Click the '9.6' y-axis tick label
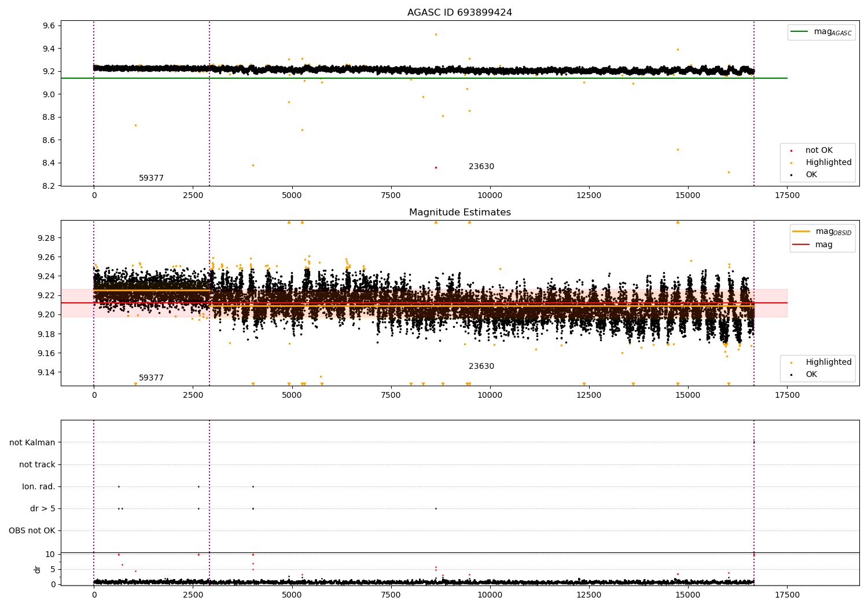This screenshot has height=608, width=868. tap(49, 25)
